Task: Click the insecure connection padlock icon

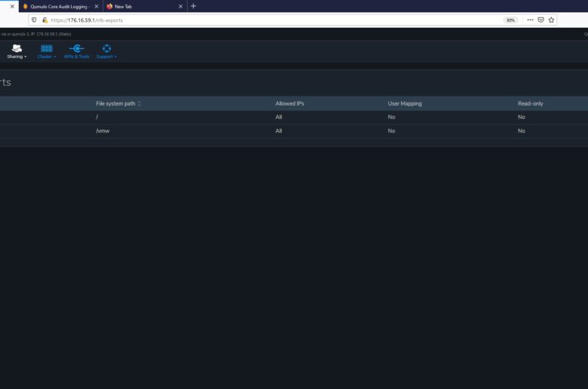Action: click(x=45, y=20)
